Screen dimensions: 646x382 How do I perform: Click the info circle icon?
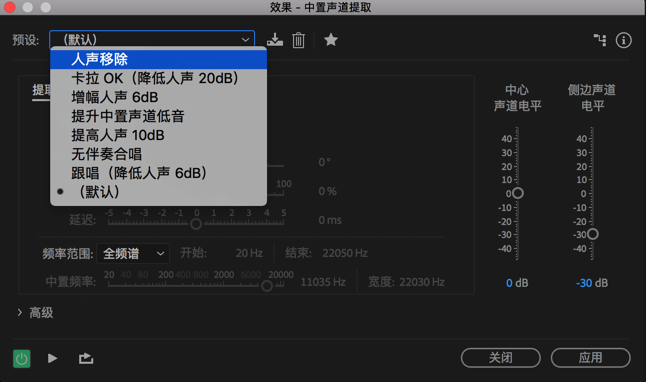(623, 40)
